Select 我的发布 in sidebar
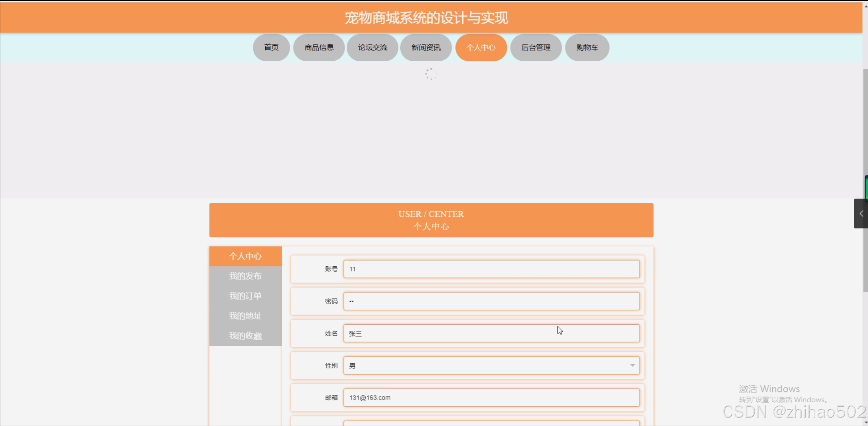868x426 pixels. tap(245, 276)
